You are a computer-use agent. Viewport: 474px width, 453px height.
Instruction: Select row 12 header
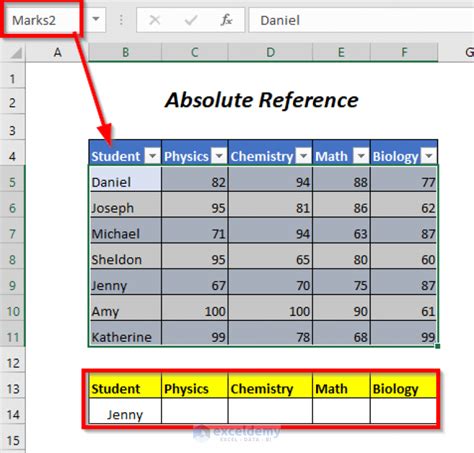[13, 363]
